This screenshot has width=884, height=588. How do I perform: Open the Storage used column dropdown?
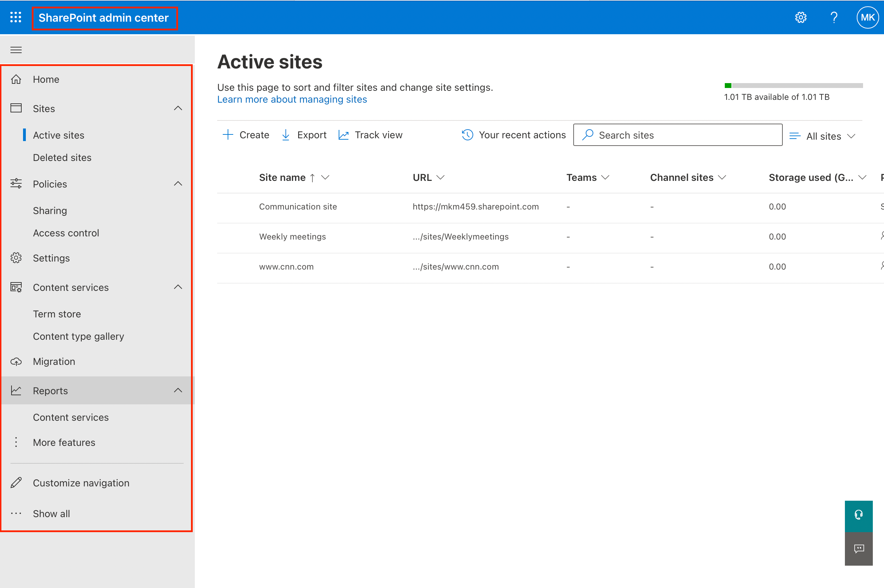pos(862,177)
